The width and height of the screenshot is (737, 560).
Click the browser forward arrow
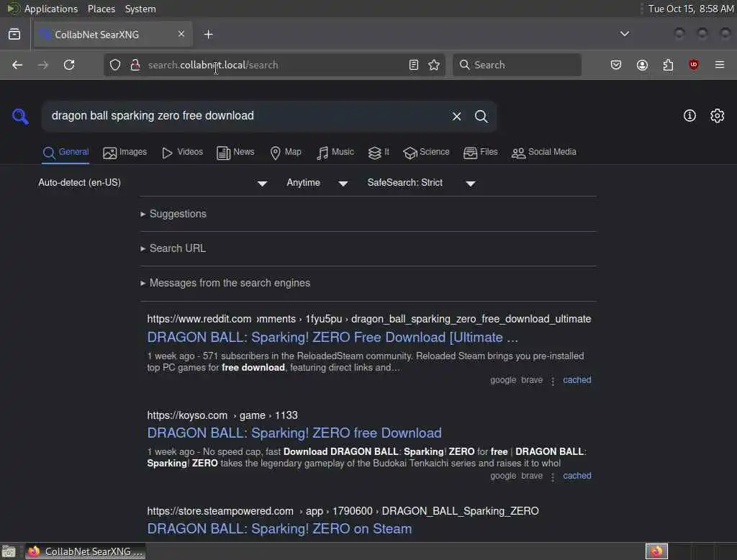click(43, 65)
